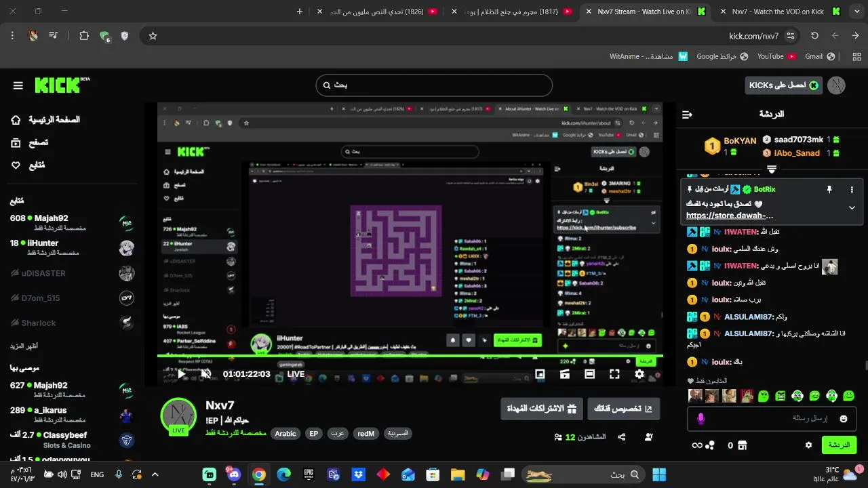Open the Kick hamburger menu
This screenshot has width=868, height=488.
click(x=18, y=85)
